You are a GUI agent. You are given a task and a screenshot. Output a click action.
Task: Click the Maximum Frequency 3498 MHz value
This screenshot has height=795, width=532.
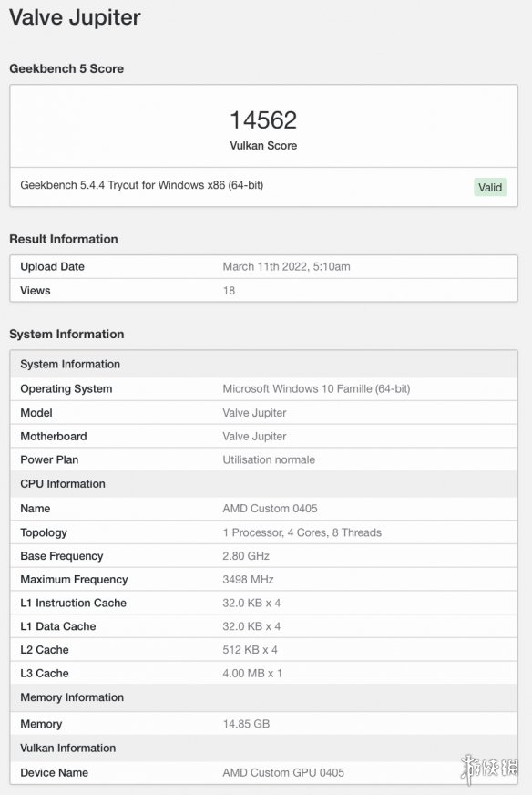tap(249, 580)
